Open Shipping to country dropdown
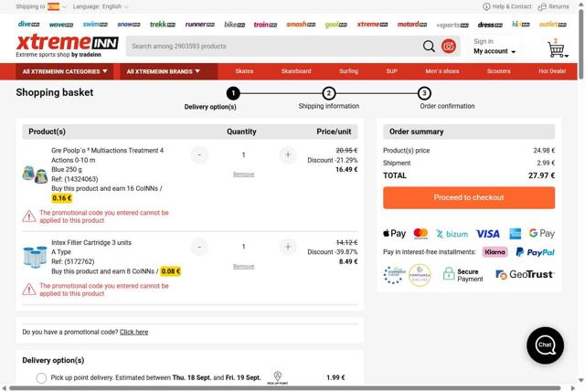This screenshot has height=392, width=585. (x=40, y=6)
